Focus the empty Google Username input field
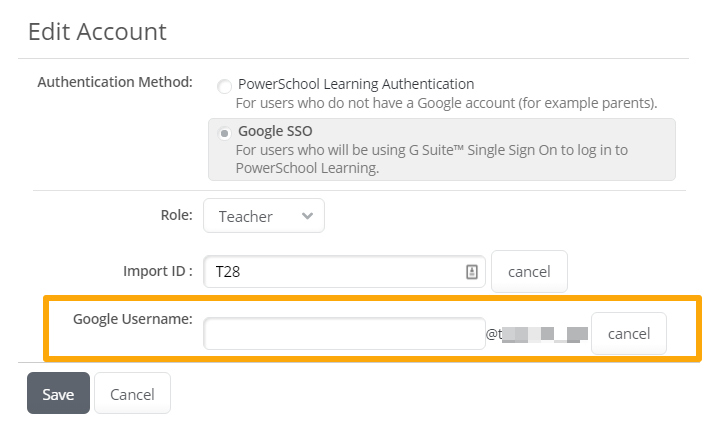 (344, 334)
